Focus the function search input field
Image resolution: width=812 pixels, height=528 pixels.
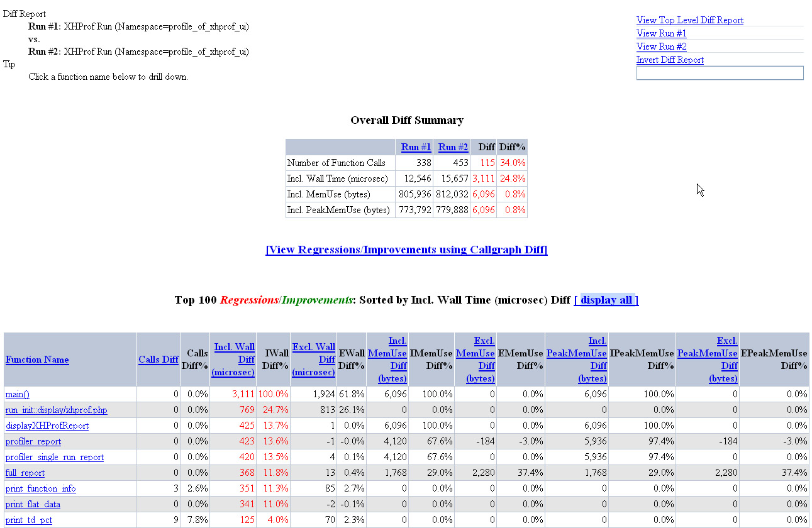tap(720, 73)
